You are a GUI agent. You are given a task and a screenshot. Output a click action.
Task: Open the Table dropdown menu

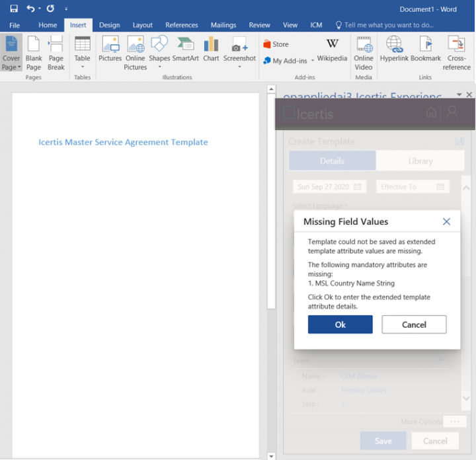(x=82, y=66)
